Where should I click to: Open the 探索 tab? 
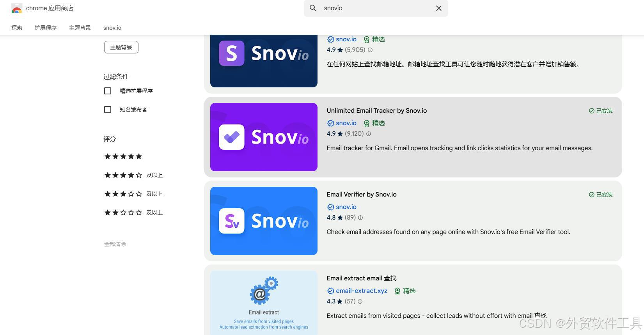point(17,28)
